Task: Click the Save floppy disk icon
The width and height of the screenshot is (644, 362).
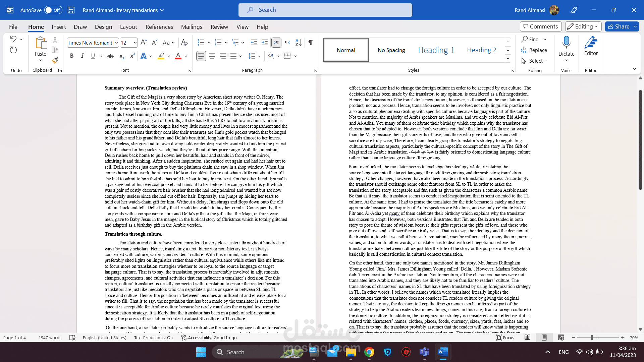Action: click(x=71, y=10)
